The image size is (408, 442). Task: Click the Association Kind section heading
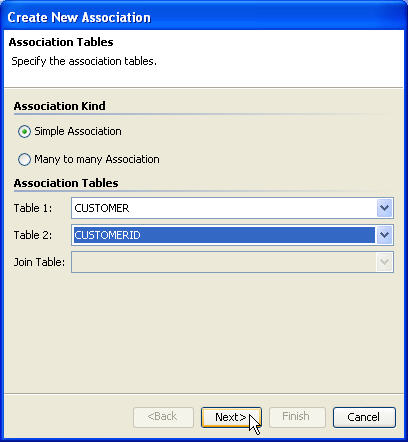[60, 106]
